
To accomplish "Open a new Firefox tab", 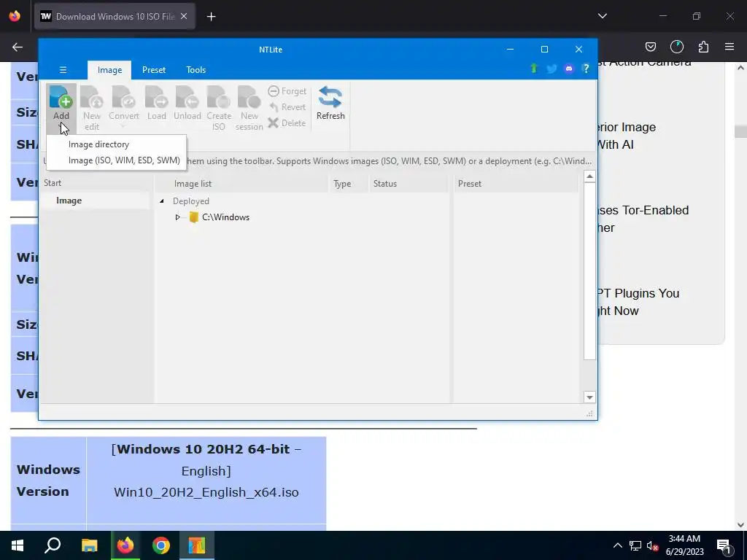I will (211, 17).
